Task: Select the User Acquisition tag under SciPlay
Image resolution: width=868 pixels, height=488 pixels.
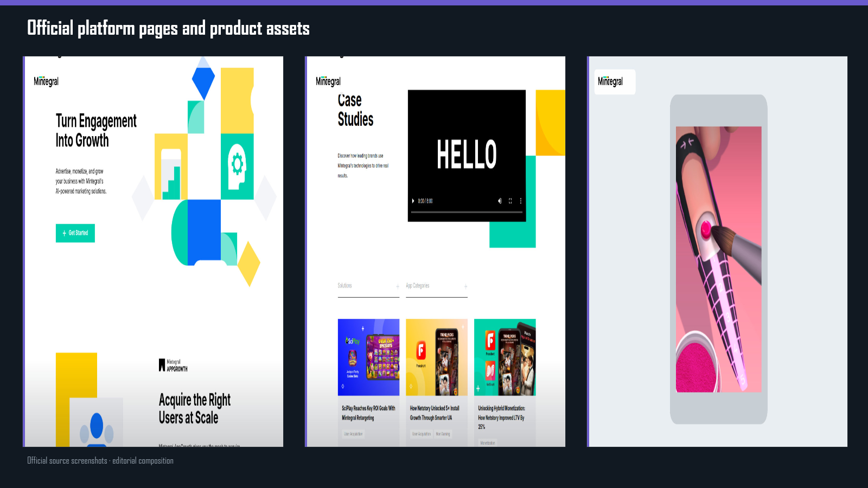Action: pyautogui.click(x=353, y=434)
